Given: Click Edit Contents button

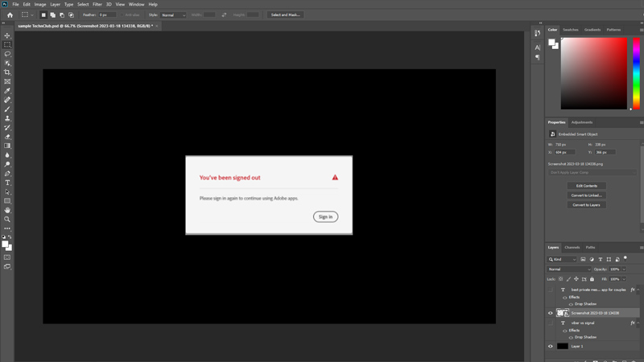Looking at the screenshot, I should coord(587,186).
